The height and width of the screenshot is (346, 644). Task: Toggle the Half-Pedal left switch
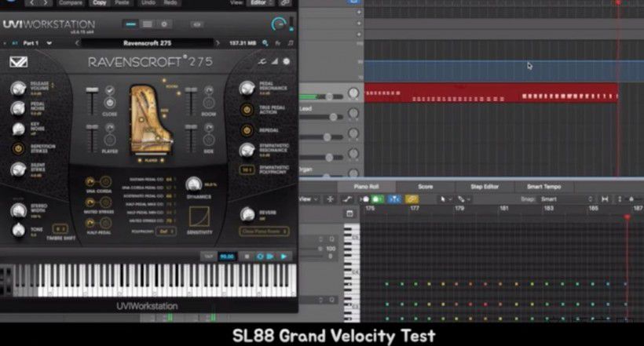click(x=90, y=223)
